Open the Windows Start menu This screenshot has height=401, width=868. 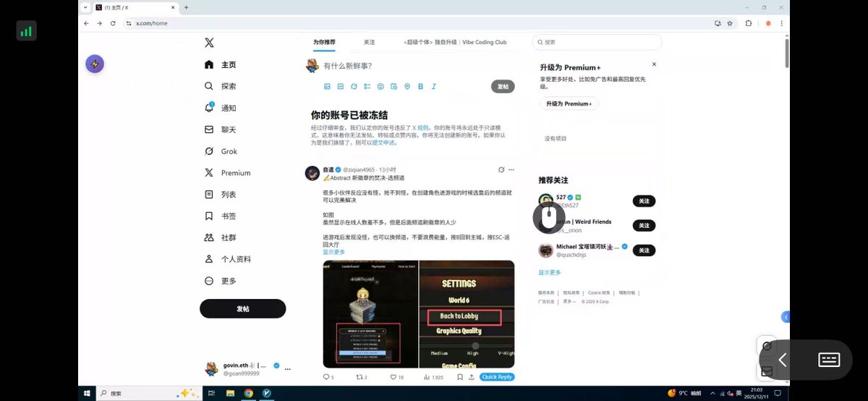pos(87,393)
